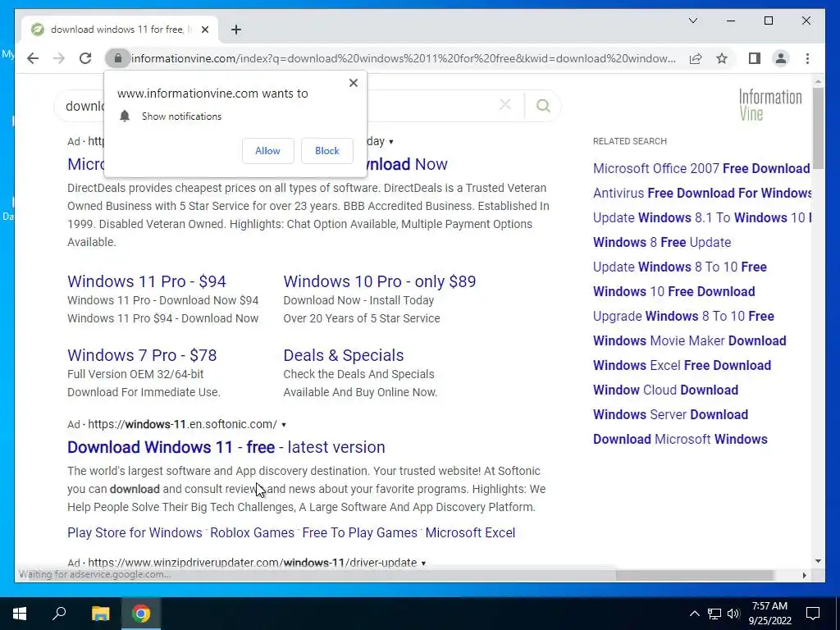Show hidden system tray icons
Screen dimensions: 840x630
point(694,614)
